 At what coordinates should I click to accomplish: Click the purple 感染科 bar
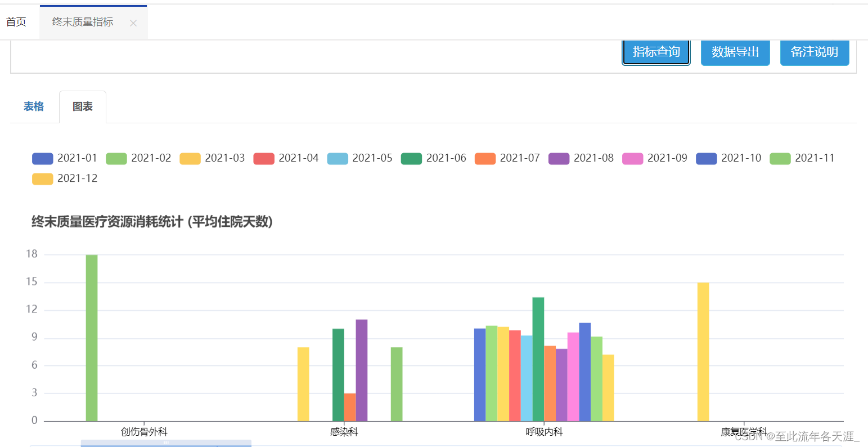coord(362,370)
